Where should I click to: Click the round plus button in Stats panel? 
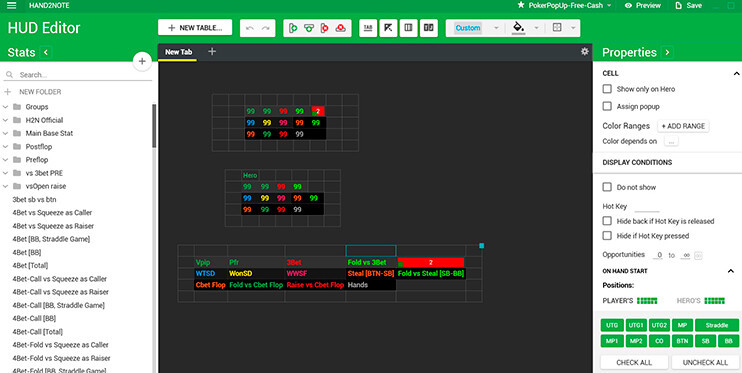pos(142,62)
